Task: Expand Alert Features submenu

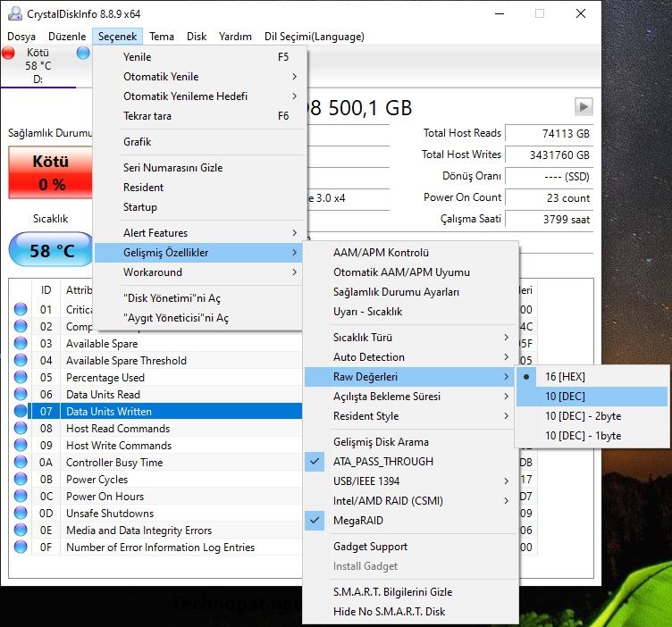Action: tap(198, 232)
